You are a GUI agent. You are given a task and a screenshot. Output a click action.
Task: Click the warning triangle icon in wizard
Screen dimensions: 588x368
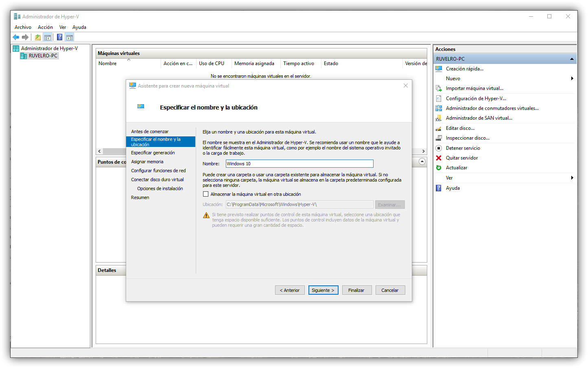point(206,215)
